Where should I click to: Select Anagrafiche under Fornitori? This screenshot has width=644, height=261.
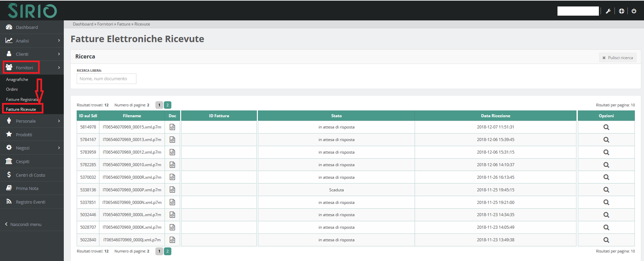17,80
